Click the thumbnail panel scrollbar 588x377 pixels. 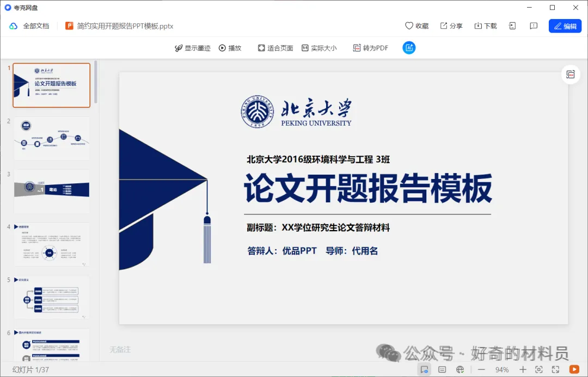[x=96, y=82]
